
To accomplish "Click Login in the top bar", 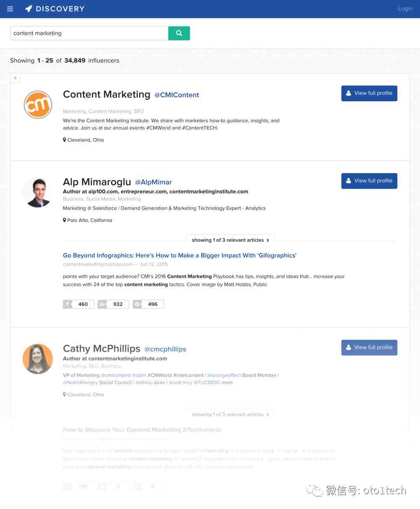I will point(405,9).
